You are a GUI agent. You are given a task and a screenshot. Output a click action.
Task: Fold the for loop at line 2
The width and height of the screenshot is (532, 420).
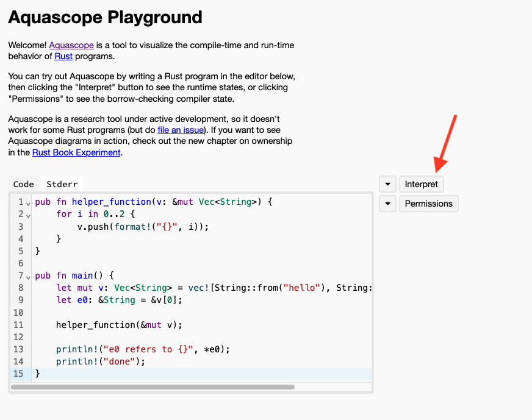click(28, 215)
